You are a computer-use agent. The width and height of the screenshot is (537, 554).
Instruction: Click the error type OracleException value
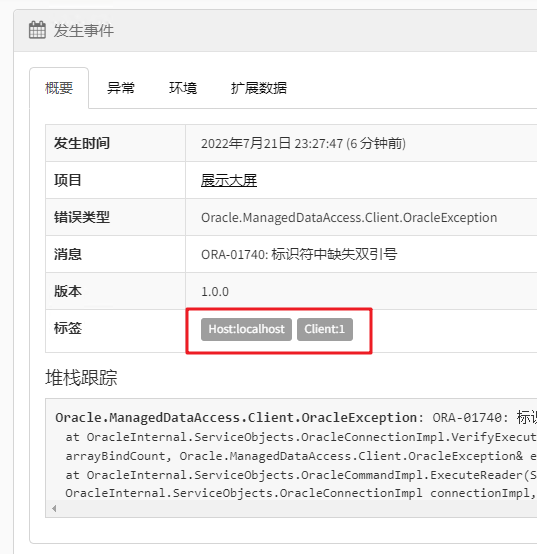349,218
